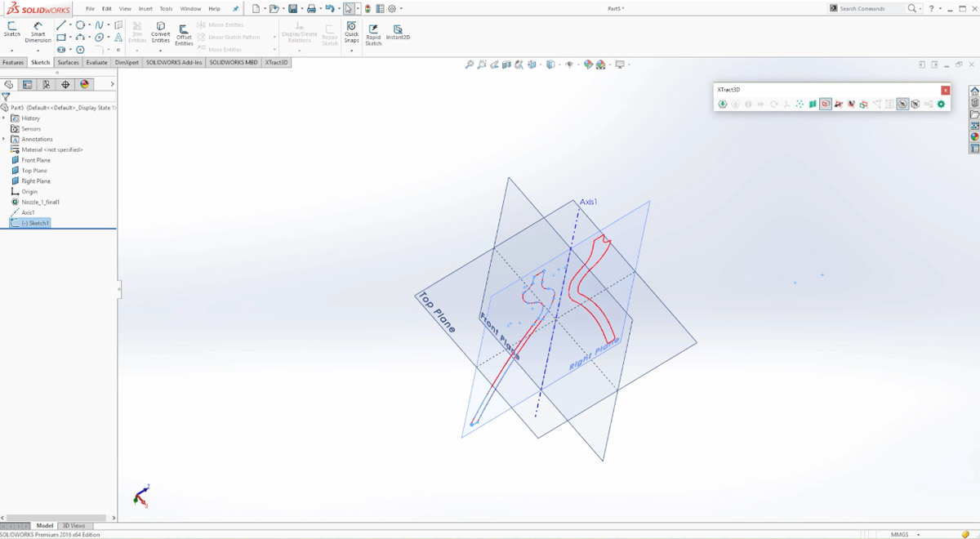Expand the Annotations folder in the tree
Image resolution: width=980 pixels, height=539 pixels.
click(x=4, y=140)
